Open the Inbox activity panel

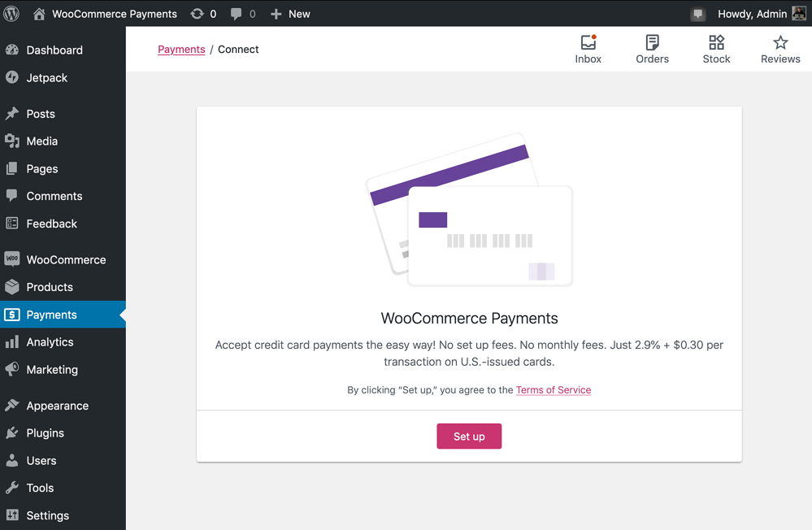pos(588,47)
